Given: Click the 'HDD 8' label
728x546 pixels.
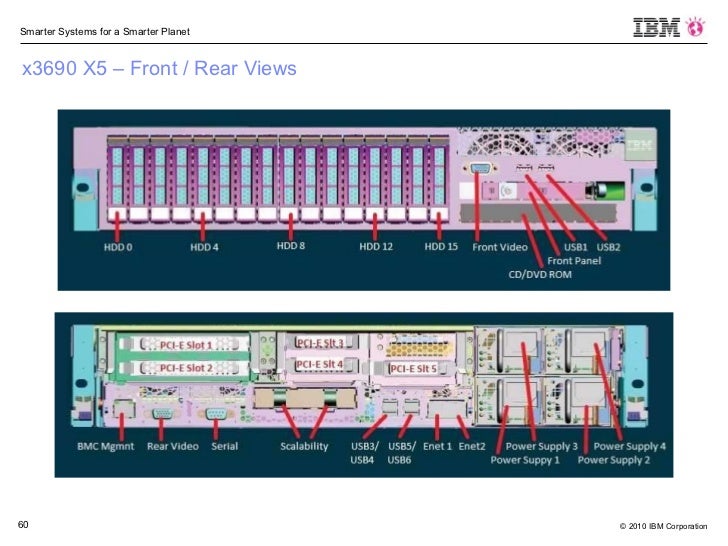Looking at the screenshot, I should point(291,246).
